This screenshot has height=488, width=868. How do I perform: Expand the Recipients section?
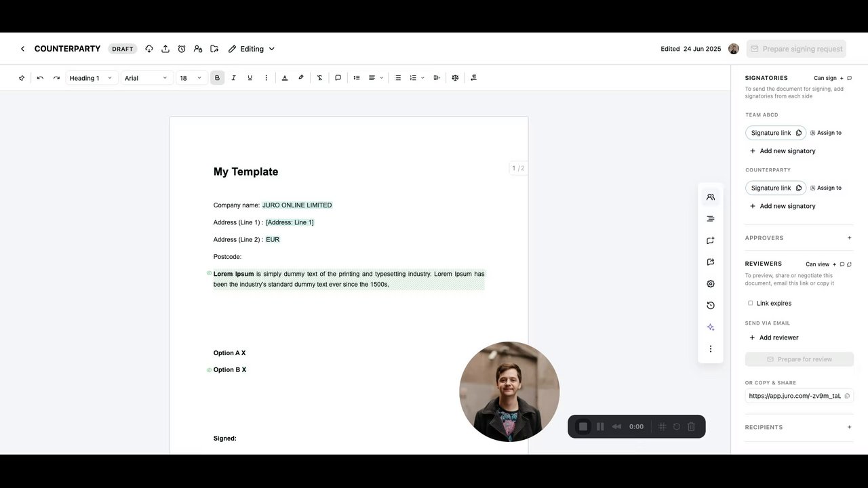click(849, 427)
